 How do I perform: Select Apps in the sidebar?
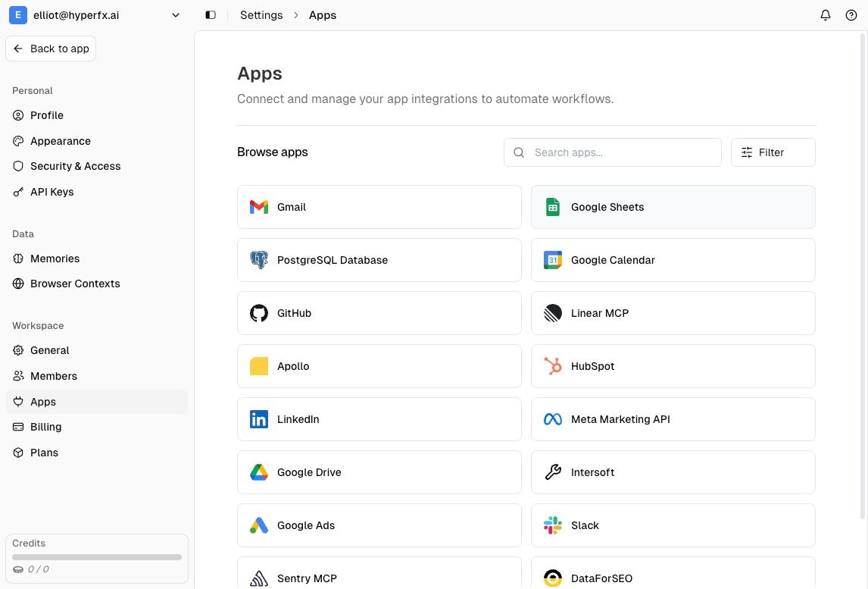pos(97,402)
